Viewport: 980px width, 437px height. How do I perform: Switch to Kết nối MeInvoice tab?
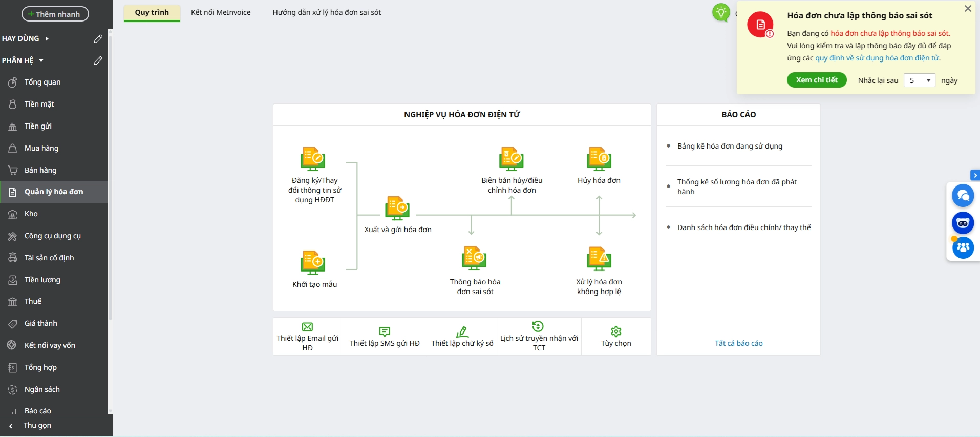coord(221,12)
